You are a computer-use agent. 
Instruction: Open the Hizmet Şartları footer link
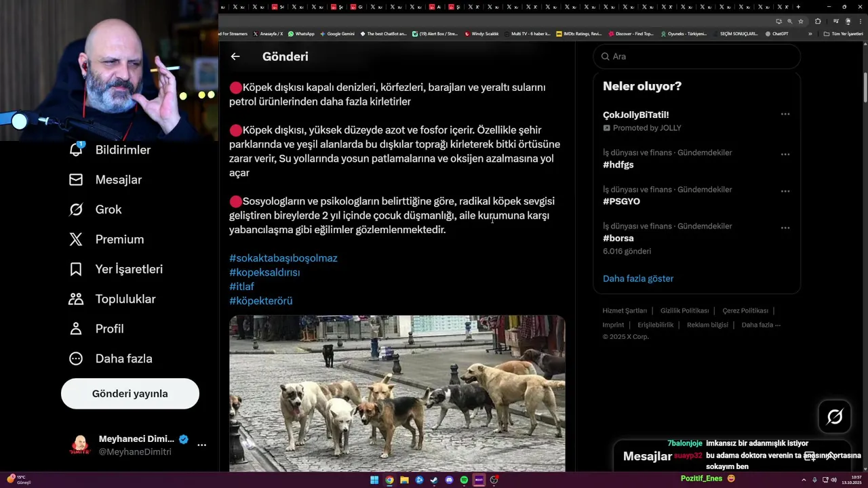coord(625,310)
